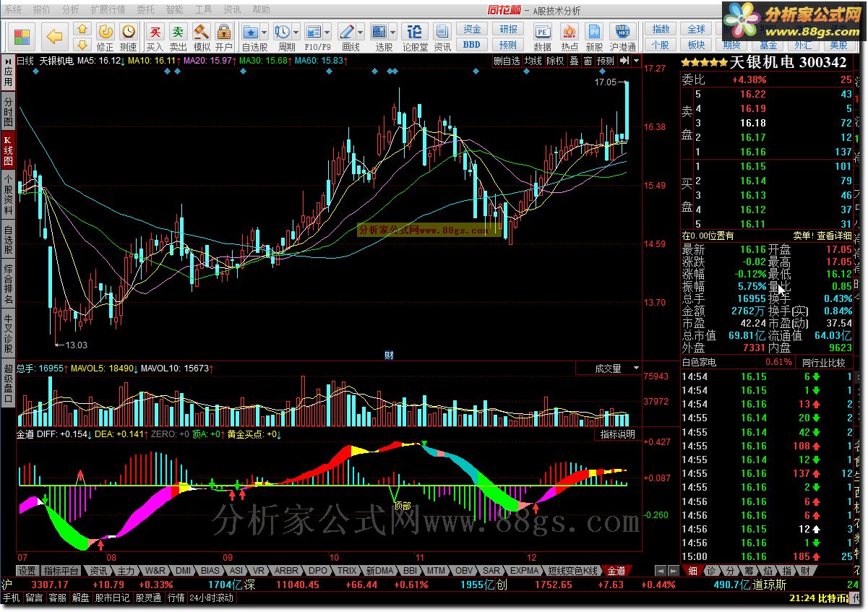Viewport: 868px width, 612px height.
Task: Switch to 个股资料 sidebar tab
Action: click(8, 195)
